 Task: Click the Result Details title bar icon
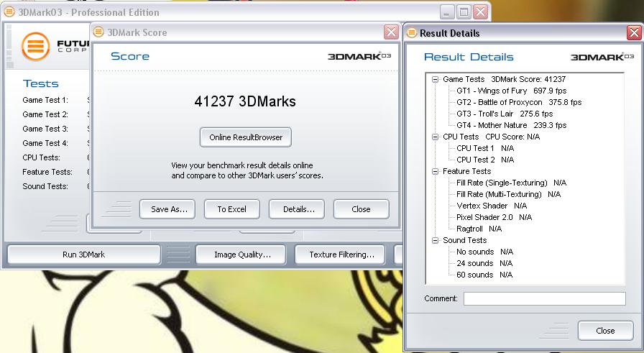(x=412, y=33)
